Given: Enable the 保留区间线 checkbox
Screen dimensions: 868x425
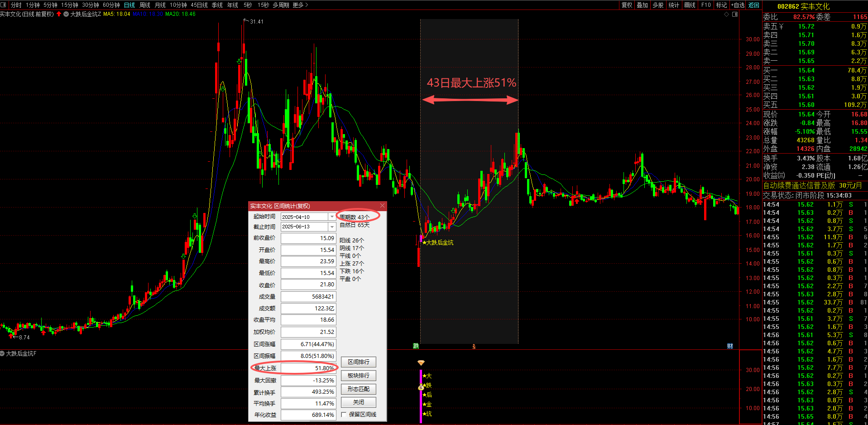Looking at the screenshot, I should point(344,415).
